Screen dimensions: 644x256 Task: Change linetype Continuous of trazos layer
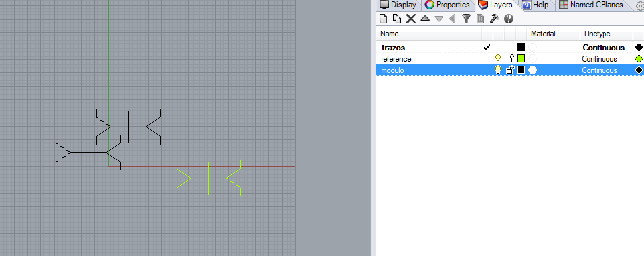point(604,48)
